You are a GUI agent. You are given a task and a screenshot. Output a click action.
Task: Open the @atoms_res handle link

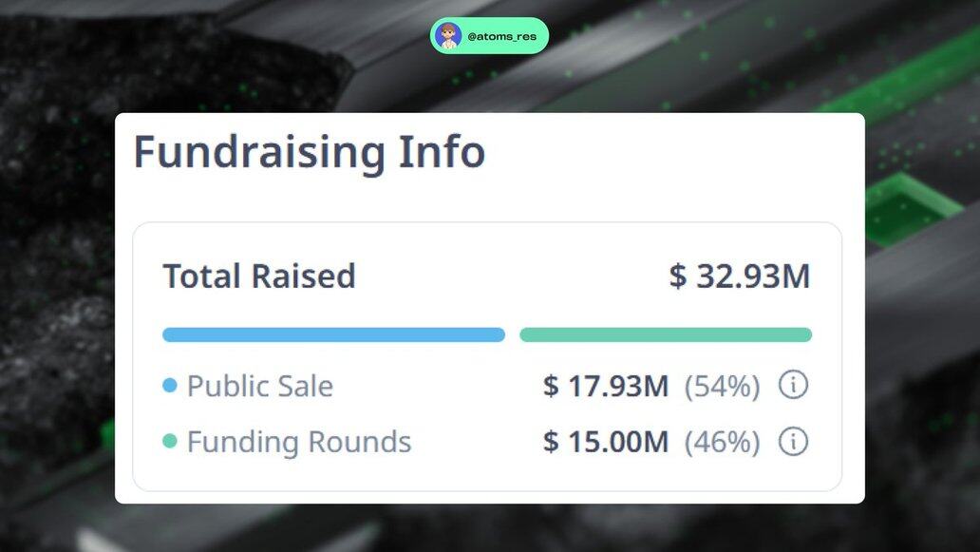tap(501, 36)
